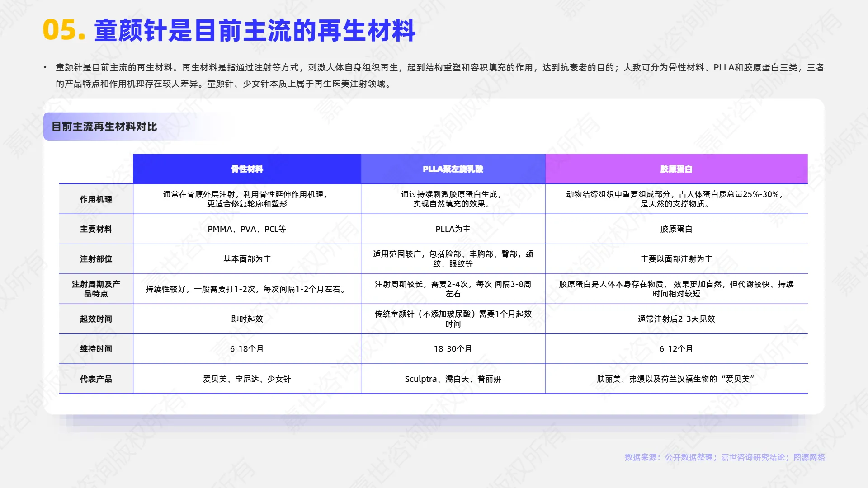Select the 起效时间 row label

click(95, 319)
